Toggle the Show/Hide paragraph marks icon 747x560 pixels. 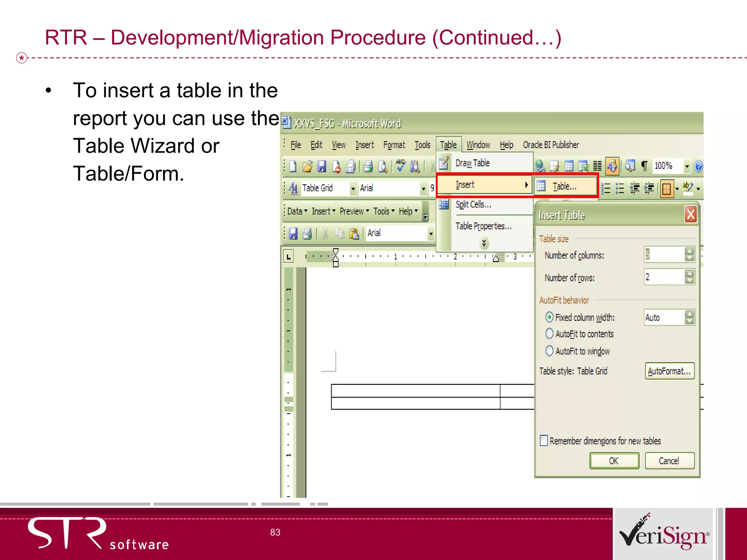644,166
